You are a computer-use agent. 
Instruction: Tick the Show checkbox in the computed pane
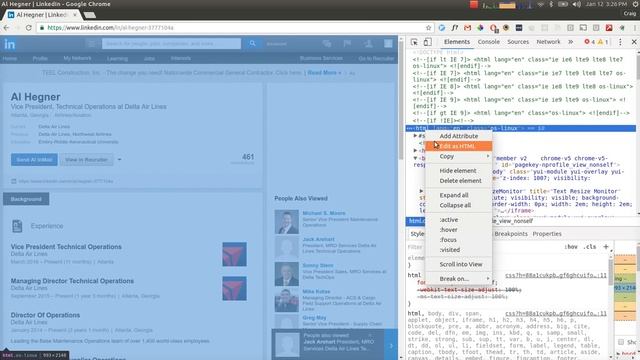621,342
